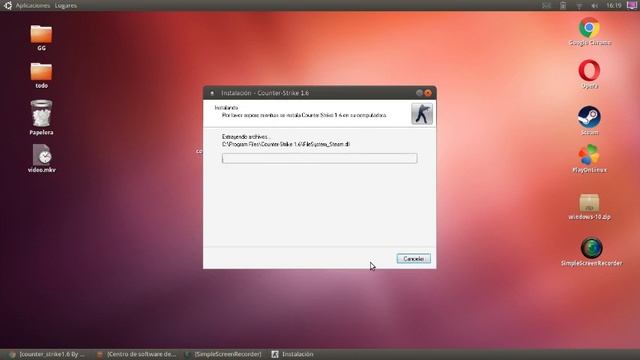
Task: Open the Aplicaciones menu
Action: pyautogui.click(x=33, y=6)
